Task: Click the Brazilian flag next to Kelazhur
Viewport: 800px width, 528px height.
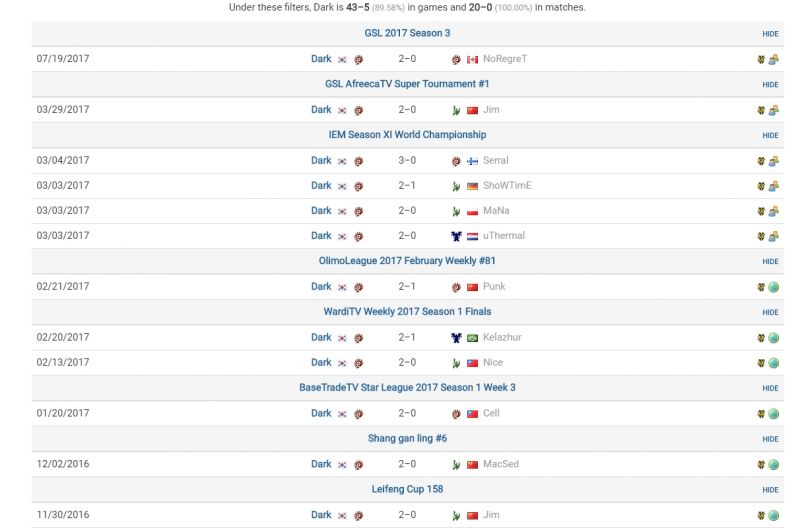Action: 472,337
